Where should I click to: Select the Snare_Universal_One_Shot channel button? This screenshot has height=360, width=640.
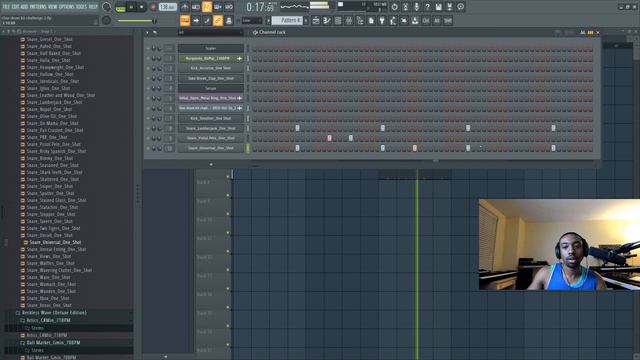click(x=211, y=148)
